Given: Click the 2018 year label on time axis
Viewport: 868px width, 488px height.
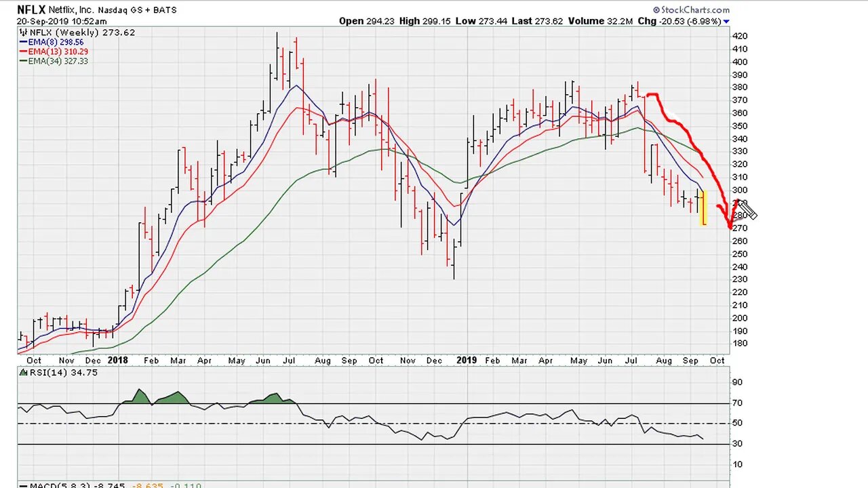Looking at the screenshot, I should click(x=117, y=361).
